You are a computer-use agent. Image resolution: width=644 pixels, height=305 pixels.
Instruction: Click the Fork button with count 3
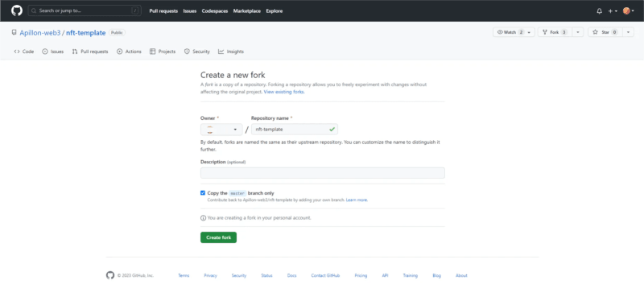[555, 32]
